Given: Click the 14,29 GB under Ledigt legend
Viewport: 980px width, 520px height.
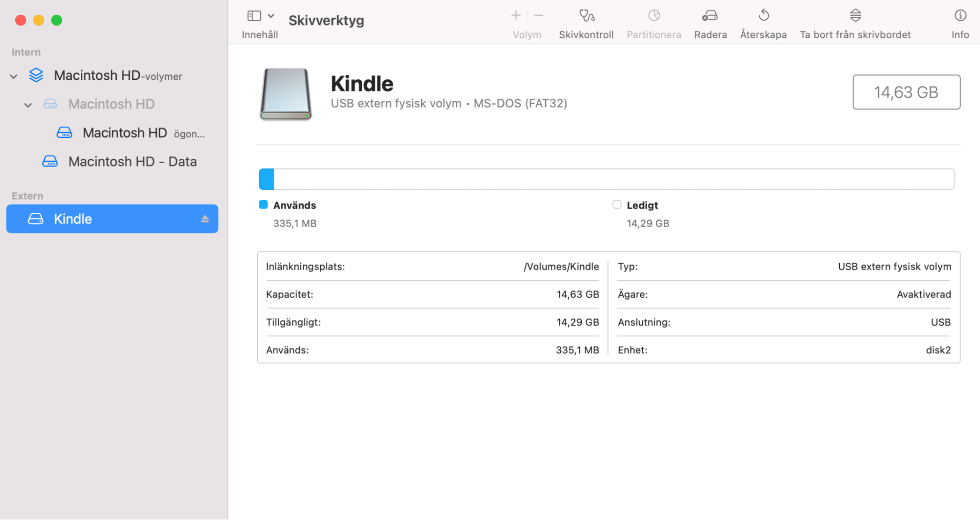Looking at the screenshot, I should point(648,223).
